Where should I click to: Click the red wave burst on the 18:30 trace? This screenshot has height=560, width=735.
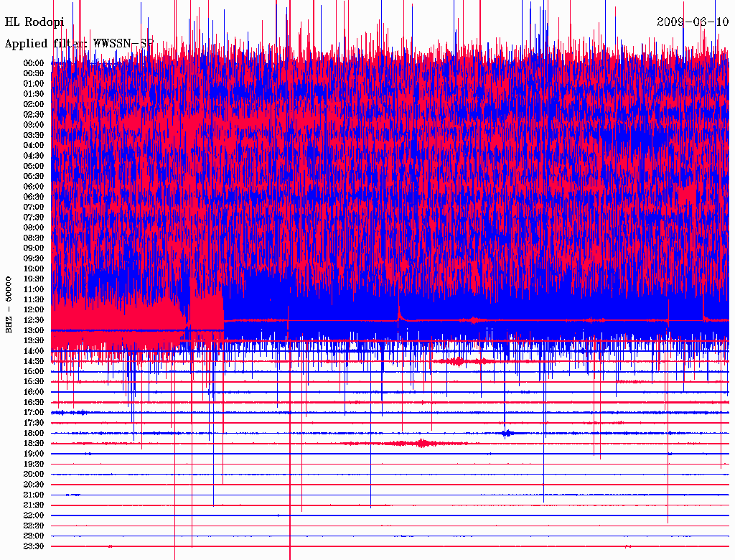tap(420, 443)
